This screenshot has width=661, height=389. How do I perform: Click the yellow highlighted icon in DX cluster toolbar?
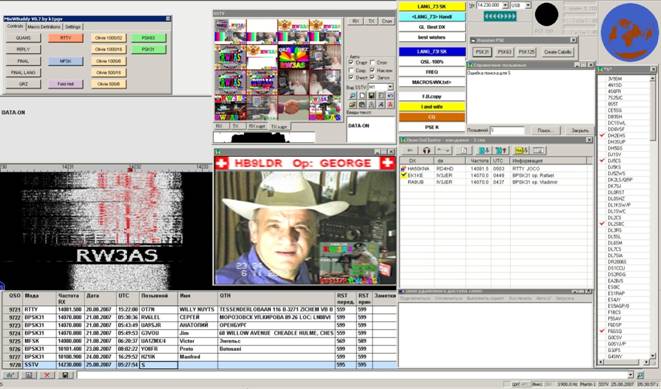521,150
